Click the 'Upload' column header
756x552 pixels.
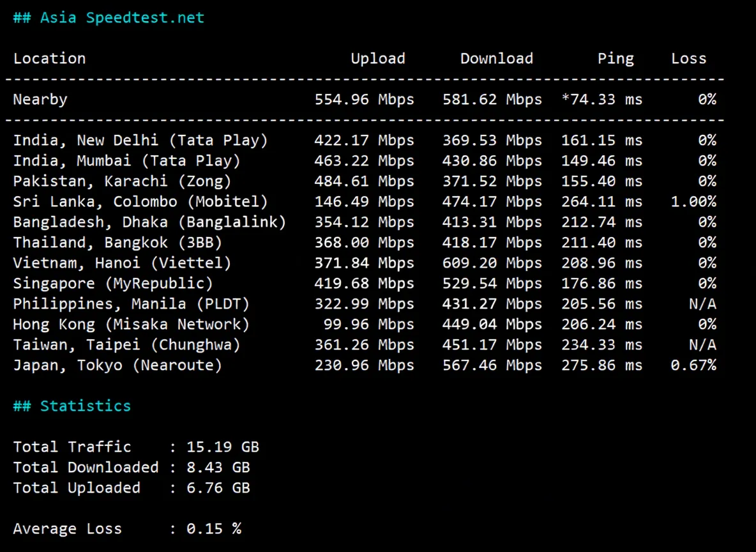378,58
